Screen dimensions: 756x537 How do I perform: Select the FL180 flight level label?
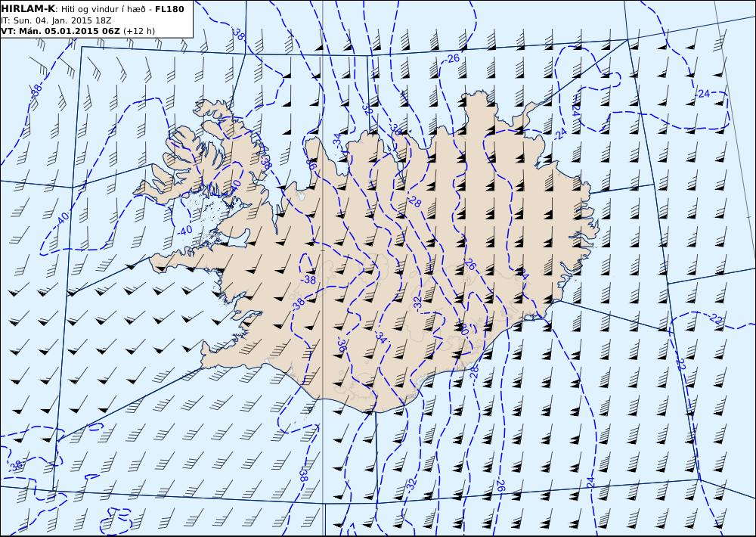coord(169,8)
